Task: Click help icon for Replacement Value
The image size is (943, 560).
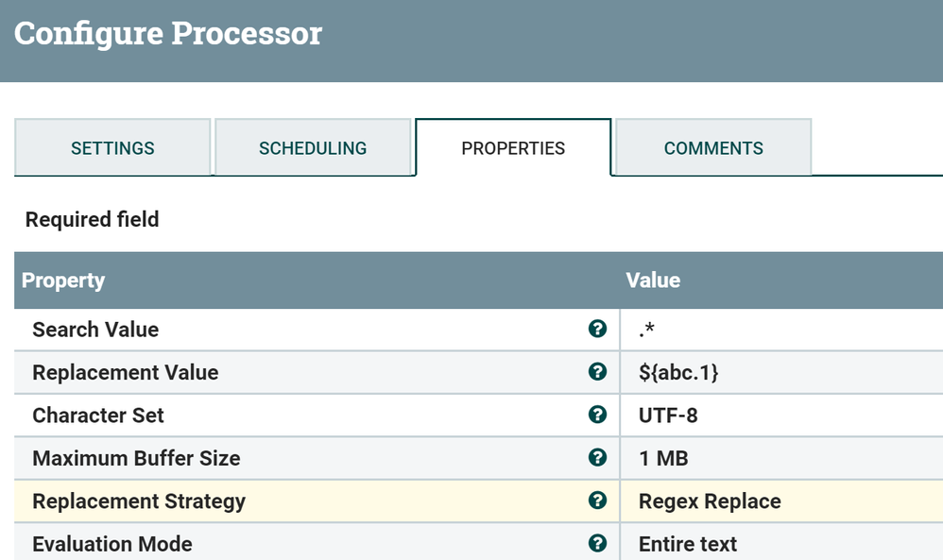Action: [x=597, y=372]
